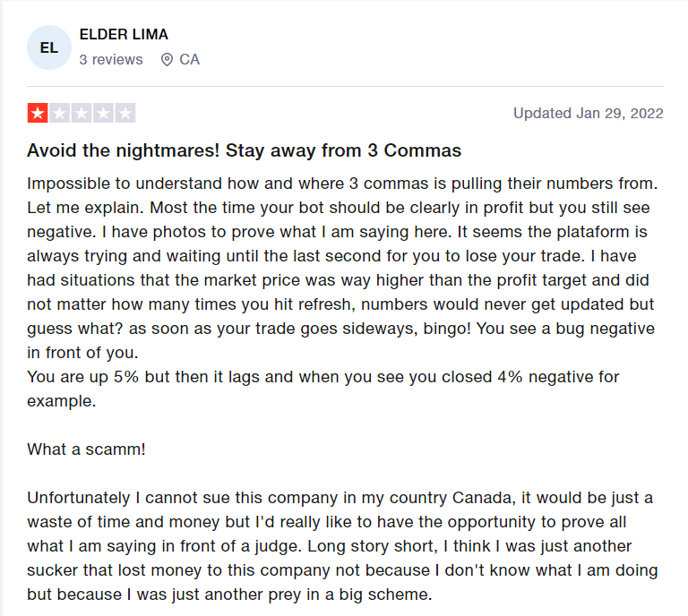Screen dimensions: 688x616
Task: Click the final line 'but because I was'
Action: (x=229, y=595)
